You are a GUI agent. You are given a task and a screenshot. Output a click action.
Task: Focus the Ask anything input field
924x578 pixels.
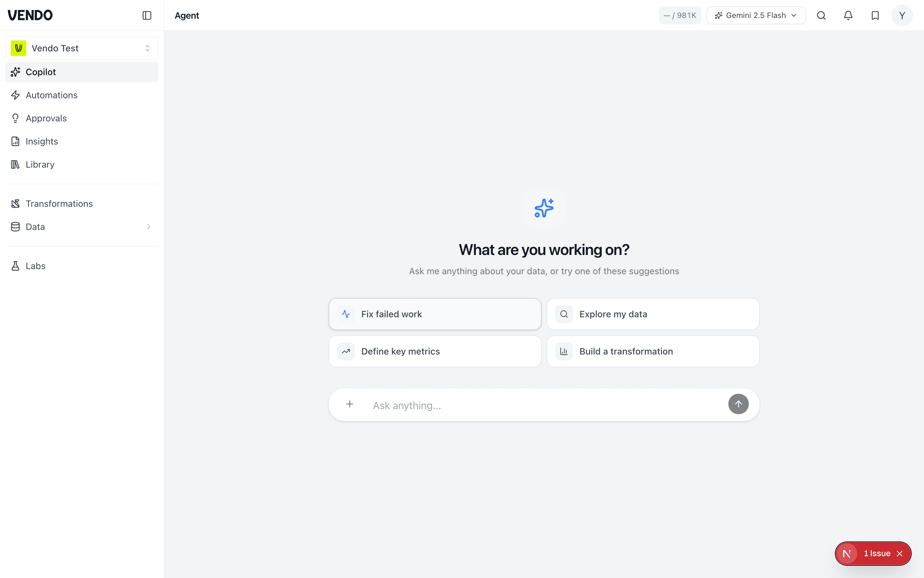pos(546,405)
